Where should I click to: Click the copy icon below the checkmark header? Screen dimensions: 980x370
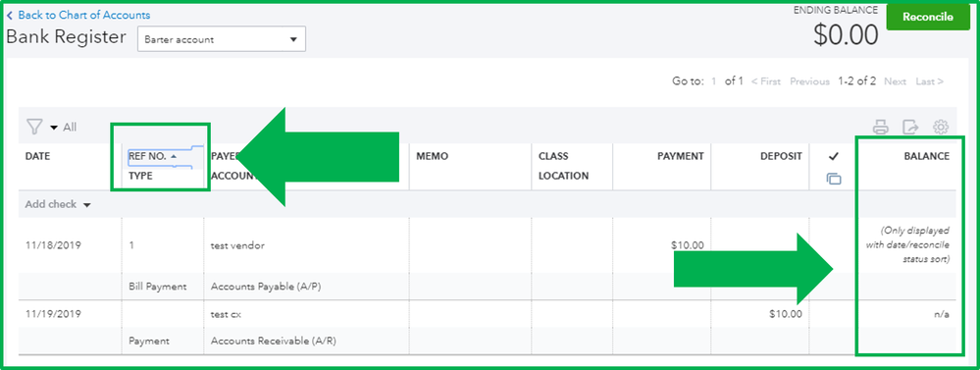pos(834,179)
